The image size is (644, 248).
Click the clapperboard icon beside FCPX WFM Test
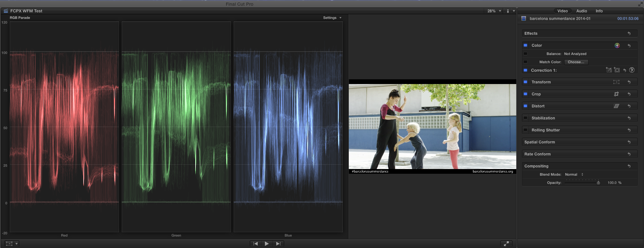(x=6, y=11)
